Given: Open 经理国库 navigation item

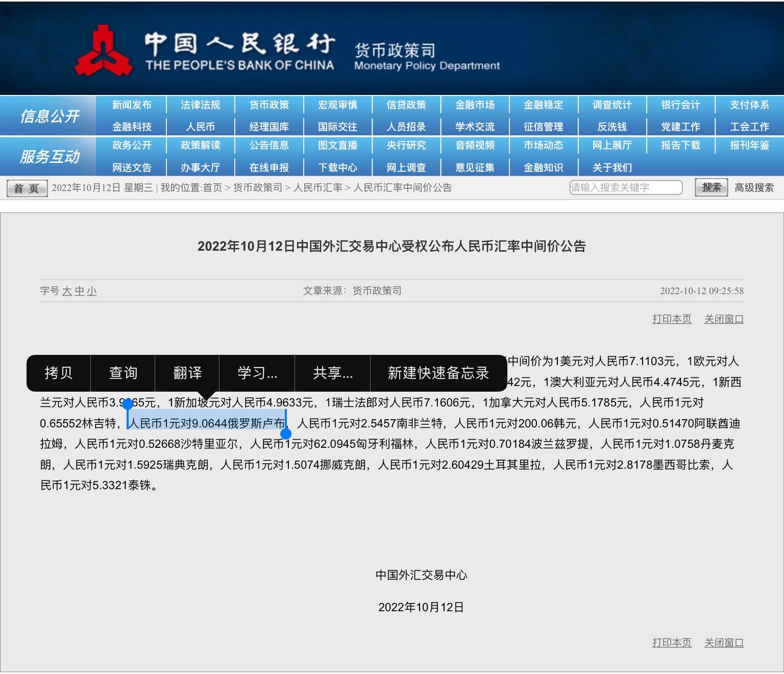Looking at the screenshot, I should pyautogui.click(x=269, y=127).
